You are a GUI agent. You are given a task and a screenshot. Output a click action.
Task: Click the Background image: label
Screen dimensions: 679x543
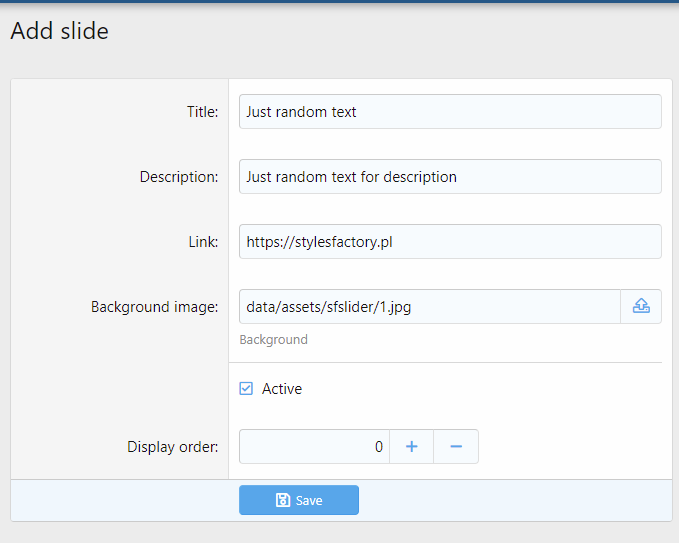coord(154,307)
